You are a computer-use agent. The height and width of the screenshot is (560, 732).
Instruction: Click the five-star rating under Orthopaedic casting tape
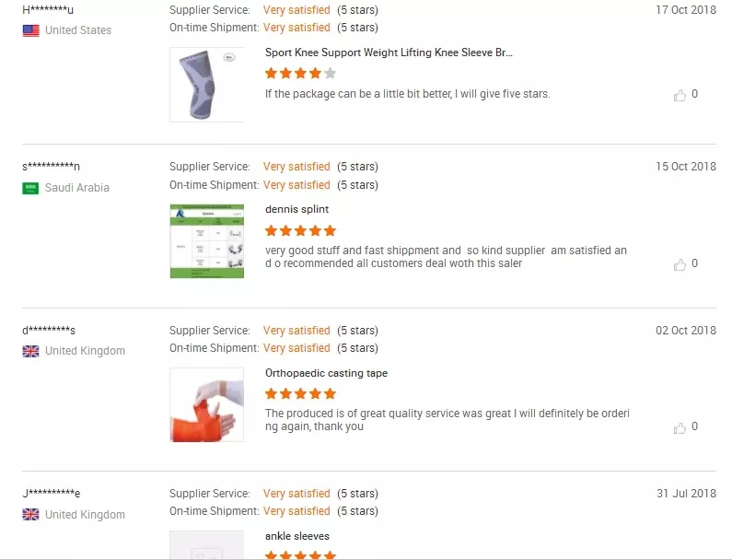(x=300, y=394)
